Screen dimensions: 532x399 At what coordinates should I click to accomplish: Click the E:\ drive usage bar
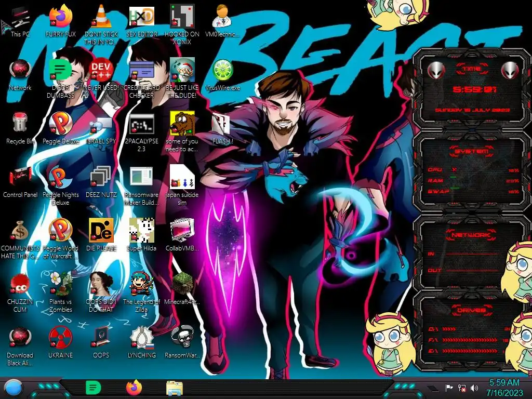click(x=470, y=351)
